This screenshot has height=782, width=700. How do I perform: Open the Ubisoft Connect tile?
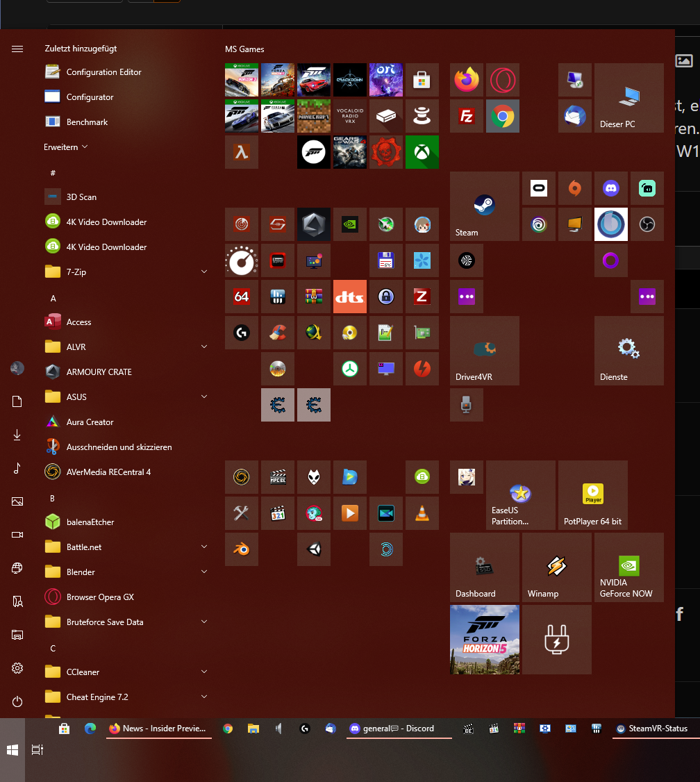coord(539,224)
